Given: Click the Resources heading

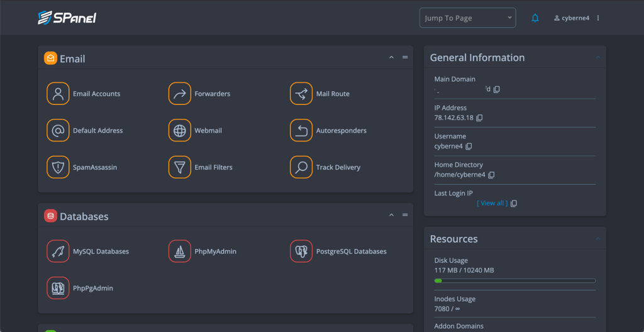Looking at the screenshot, I should (x=454, y=239).
